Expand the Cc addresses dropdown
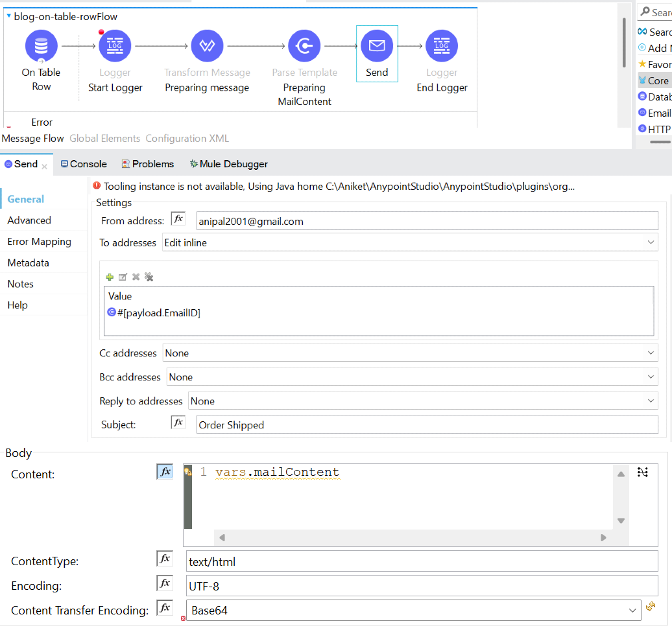Image resolution: width=672 pixels, height=630 pixels. pyautogui.click(x=410, y=353)
